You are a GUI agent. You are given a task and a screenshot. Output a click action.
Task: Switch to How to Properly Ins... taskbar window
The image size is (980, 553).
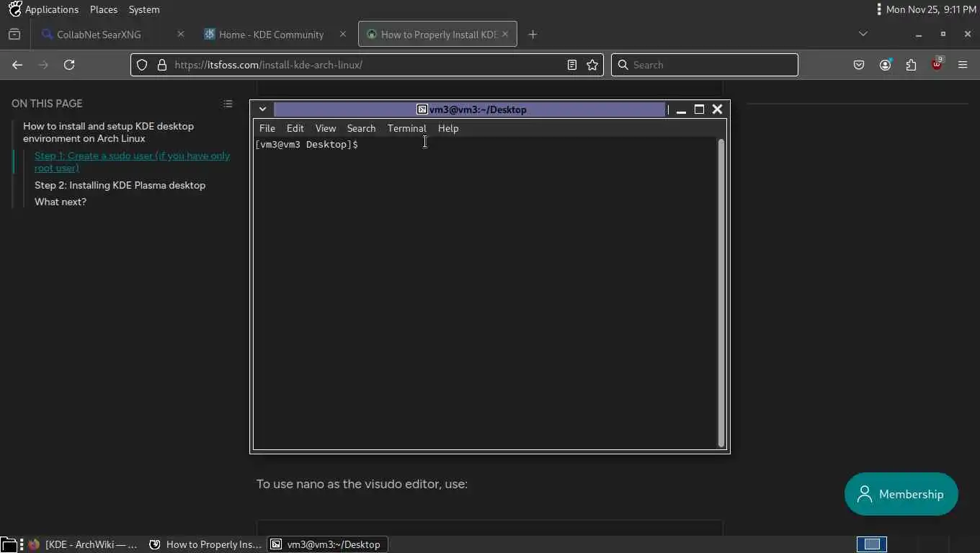205,544
